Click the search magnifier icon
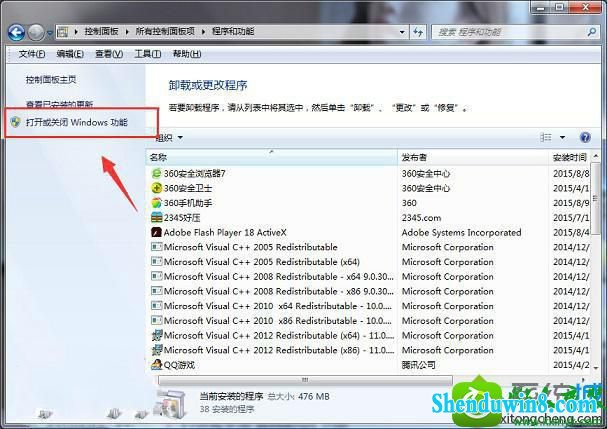Image resolution: width=607 pixels, height=429 pixels. [592, 32]
